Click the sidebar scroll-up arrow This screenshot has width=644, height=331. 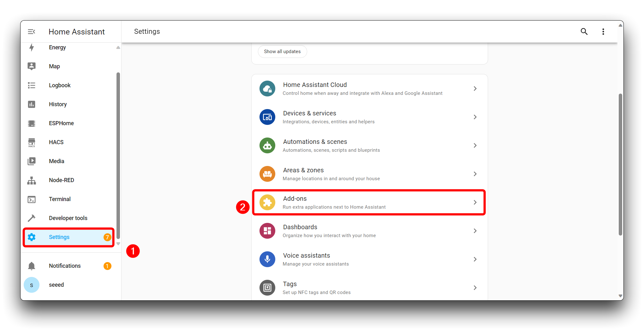[118, 47]
